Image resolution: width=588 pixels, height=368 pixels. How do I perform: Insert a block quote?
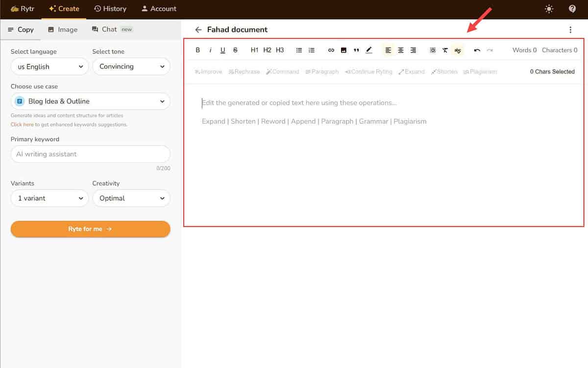click(x=356, y=50)
